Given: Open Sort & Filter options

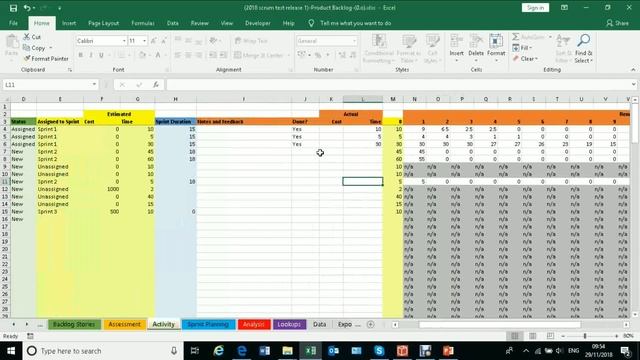Looking at the screenshot, I should coord(563,49).
